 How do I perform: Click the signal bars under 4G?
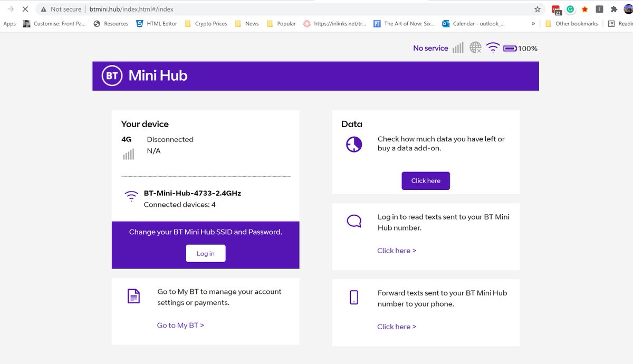click(129, 154)
